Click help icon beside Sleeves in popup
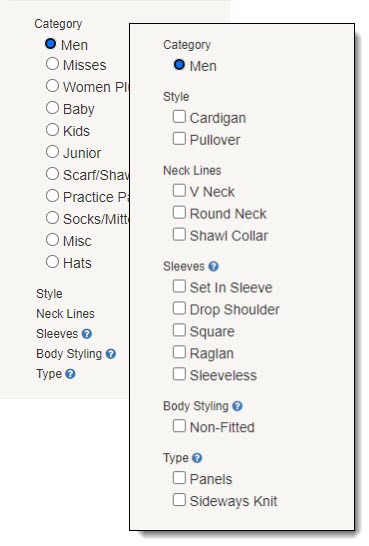Screen dimensions: 369x546 (213, 266)
